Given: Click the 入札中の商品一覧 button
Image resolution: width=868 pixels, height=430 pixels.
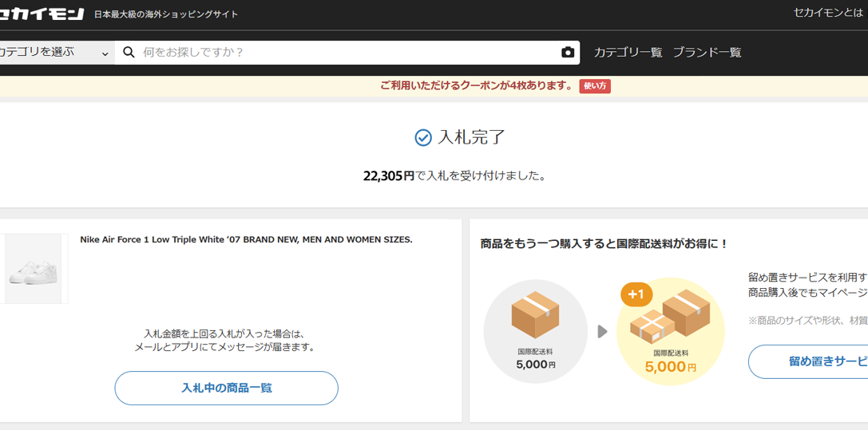Looking at the screenshot, I should point(226,389).
